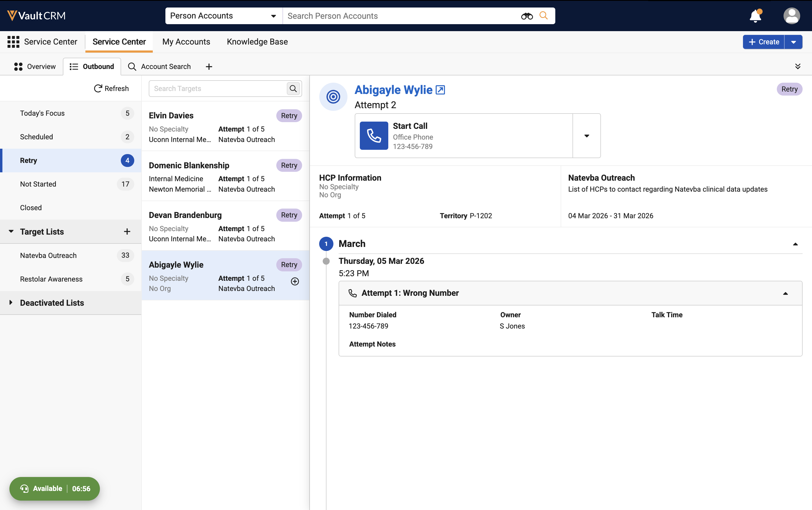Collapse Attempt 1: Wrong Number details
This screenshot has height=510, width=812.
tap(785, 294)
